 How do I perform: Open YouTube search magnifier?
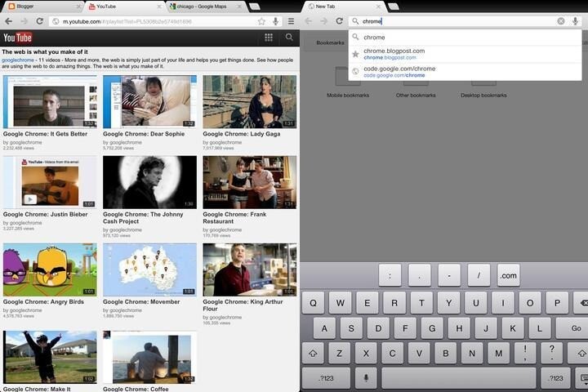pyautogui.click(x=289, y=37)
